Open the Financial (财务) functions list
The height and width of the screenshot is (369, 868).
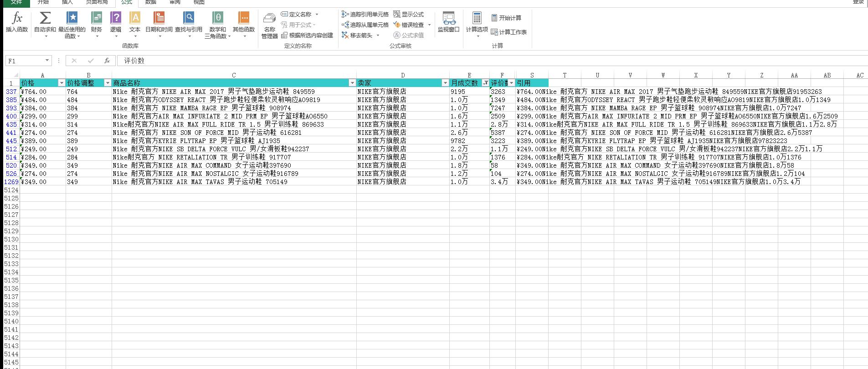(97, 24)
